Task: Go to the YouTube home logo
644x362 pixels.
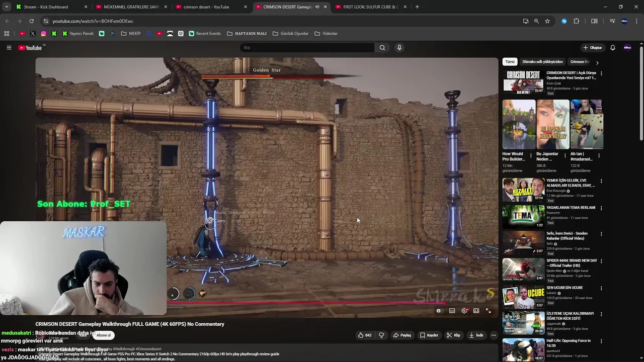Action: point(30,48)
